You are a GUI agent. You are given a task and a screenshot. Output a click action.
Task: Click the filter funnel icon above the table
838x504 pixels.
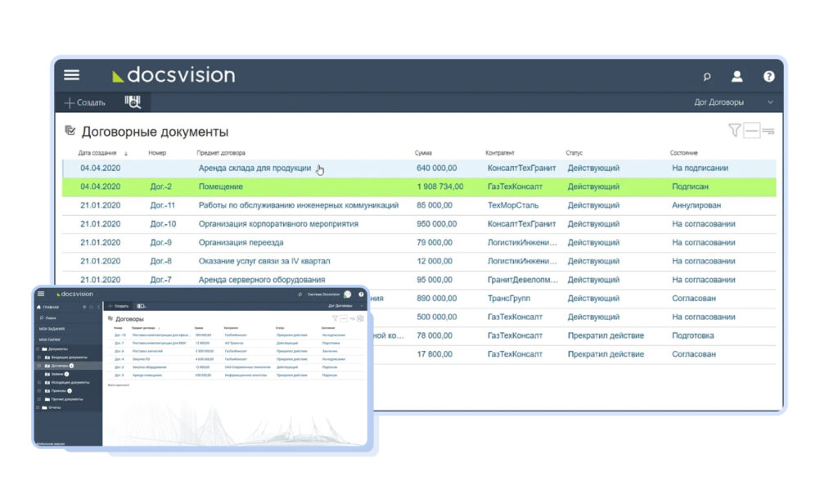(734, 131)
